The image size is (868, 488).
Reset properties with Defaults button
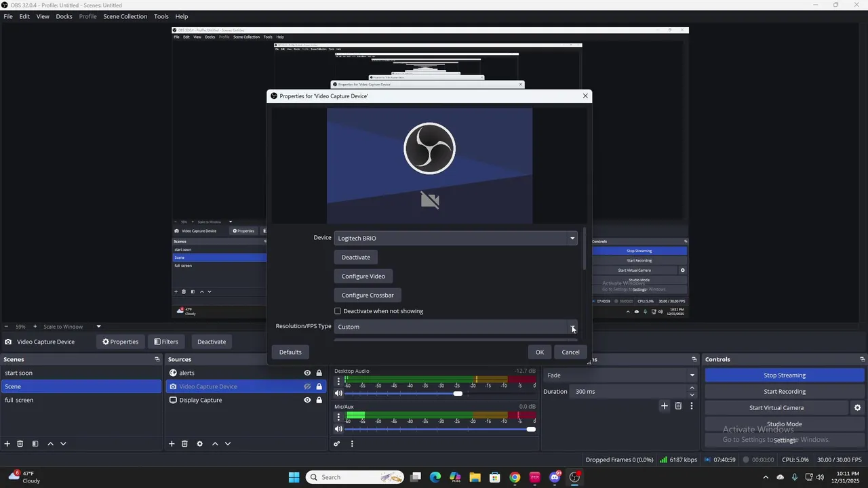290,352
